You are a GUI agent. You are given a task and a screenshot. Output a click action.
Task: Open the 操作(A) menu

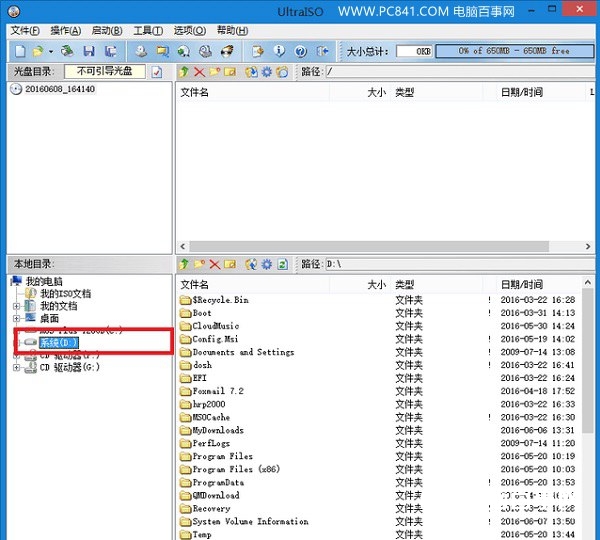click(x=66, y=31)
